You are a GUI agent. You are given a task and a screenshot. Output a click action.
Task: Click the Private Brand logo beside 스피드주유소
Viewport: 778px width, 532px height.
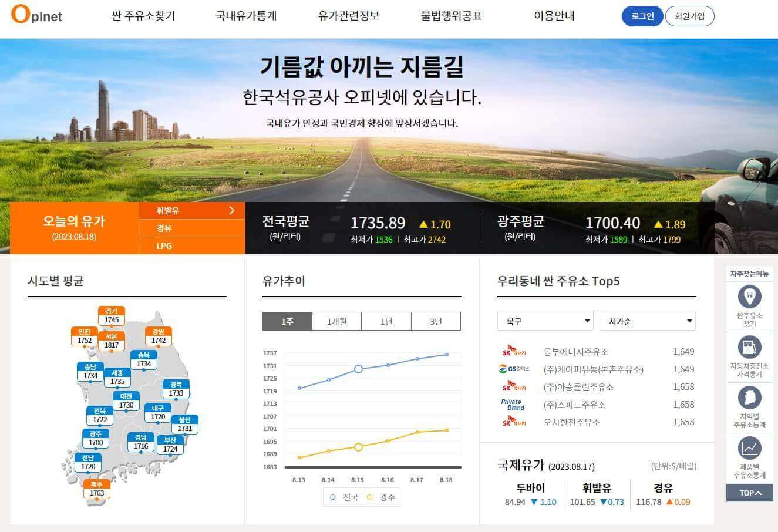(x=513, y=404)
